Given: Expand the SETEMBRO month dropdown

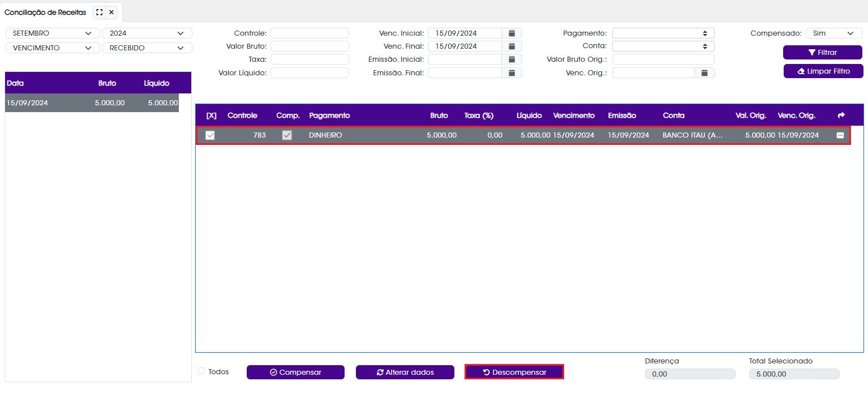Looking at the screenshot, I should [x=53, y=33].
